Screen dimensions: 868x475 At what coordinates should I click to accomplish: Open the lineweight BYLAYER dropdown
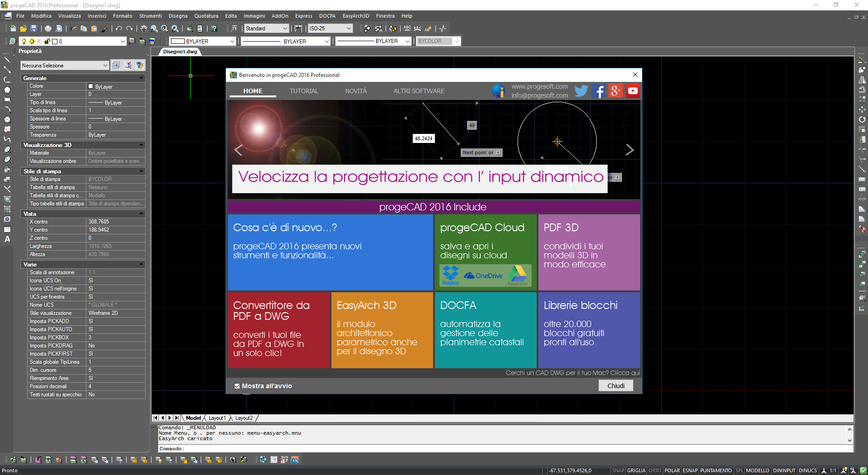(x=373, y=41)
